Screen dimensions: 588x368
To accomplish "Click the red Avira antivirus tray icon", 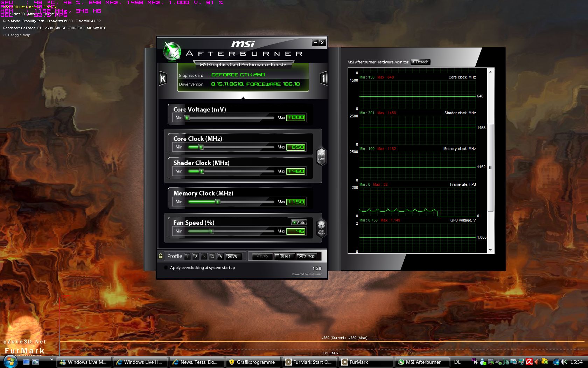I will pyautogui.click(x=529, y=362).
